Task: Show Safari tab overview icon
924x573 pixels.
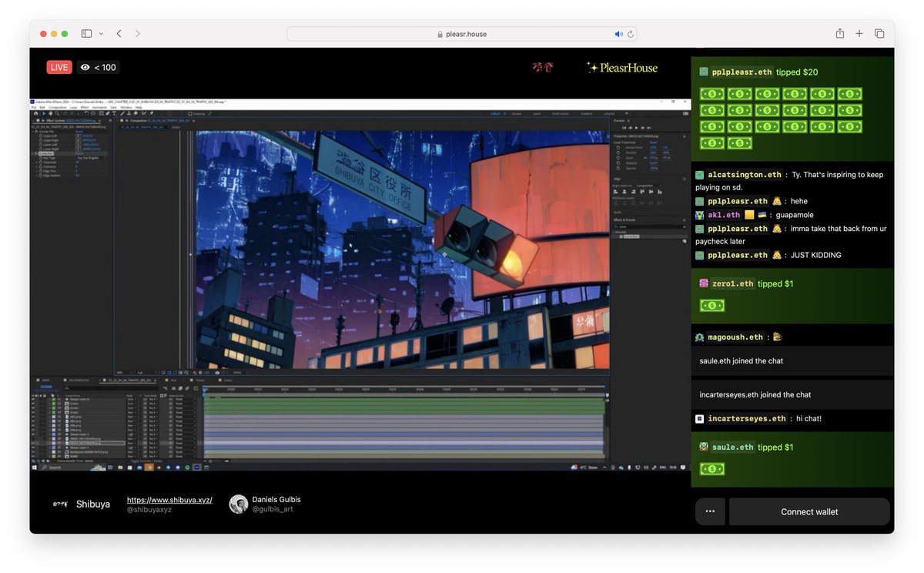Action: coord(879,34)
